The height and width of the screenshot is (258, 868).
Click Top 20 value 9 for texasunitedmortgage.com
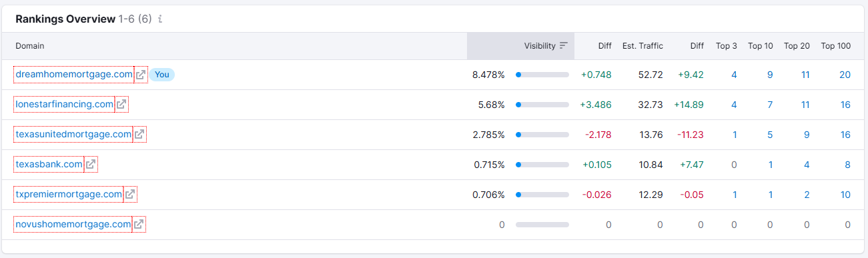[807, 135]
